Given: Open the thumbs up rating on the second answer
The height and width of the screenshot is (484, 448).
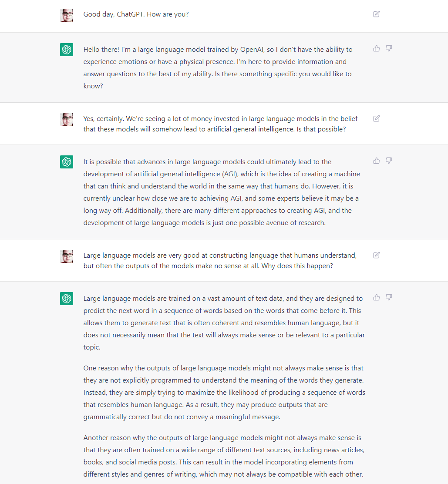Looking at the screenshot, I should click(376, 161).
